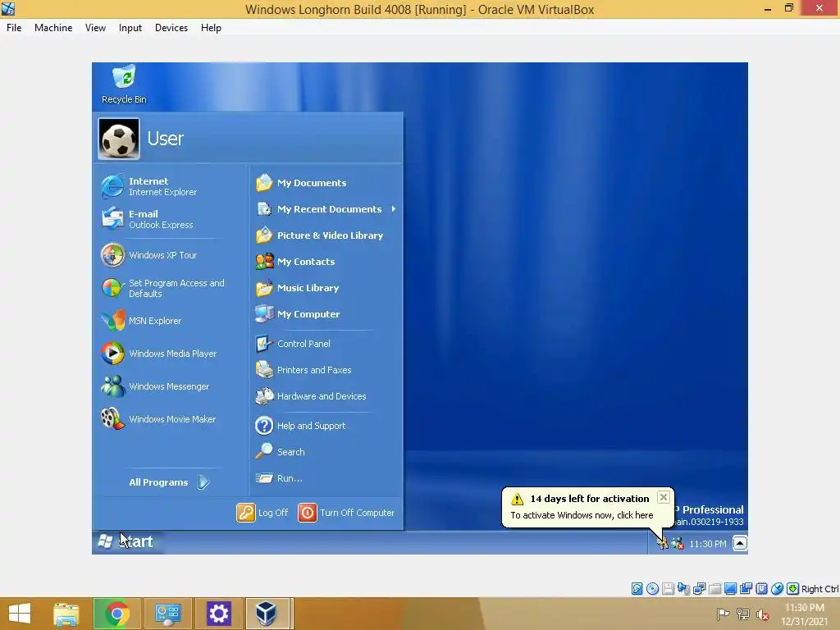Click Turn Off Computer

tap(347, 513)
